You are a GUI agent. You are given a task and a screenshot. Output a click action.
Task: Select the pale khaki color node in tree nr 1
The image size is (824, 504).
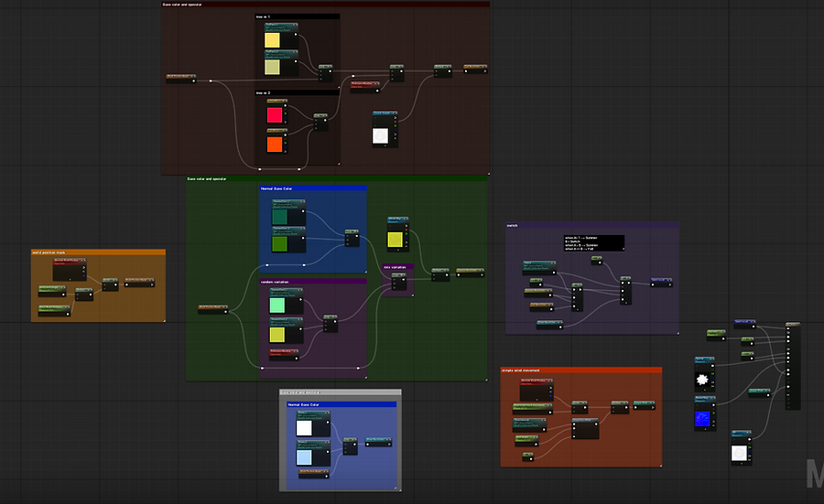281,63
